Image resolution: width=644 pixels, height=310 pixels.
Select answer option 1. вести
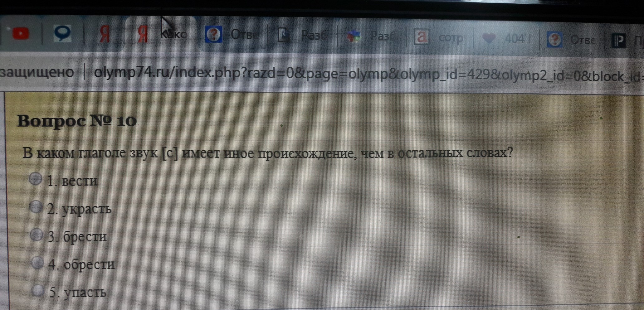(x=36, y=179)
